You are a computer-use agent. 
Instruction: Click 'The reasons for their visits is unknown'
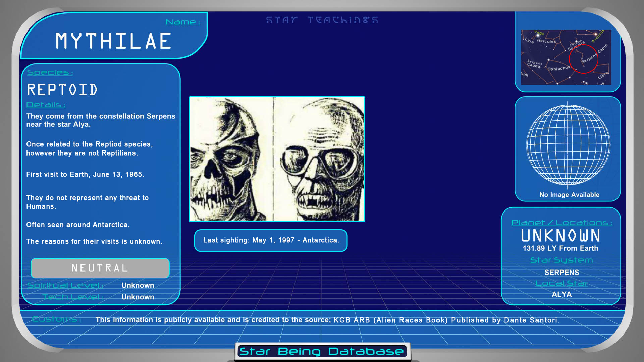[x=94, y=241]
